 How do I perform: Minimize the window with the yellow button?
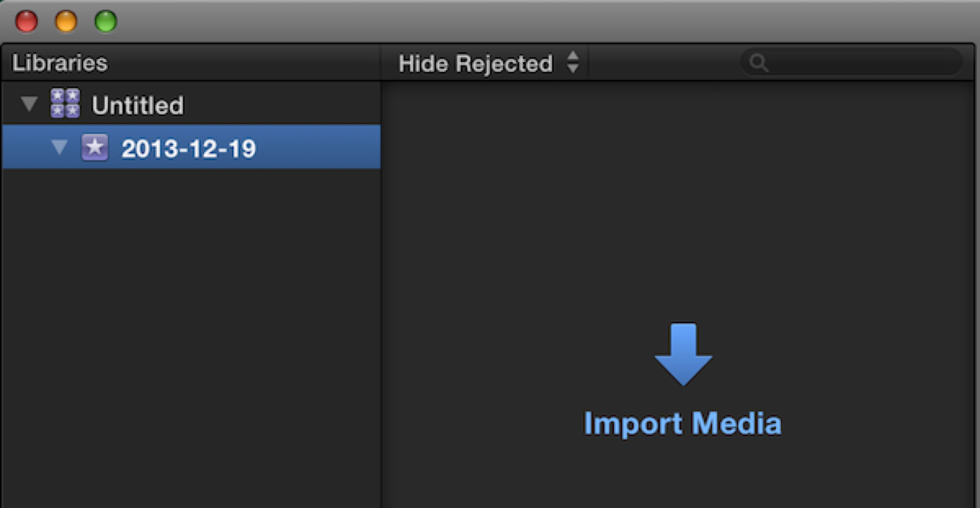pyautogui.click(x=66, y=21)
